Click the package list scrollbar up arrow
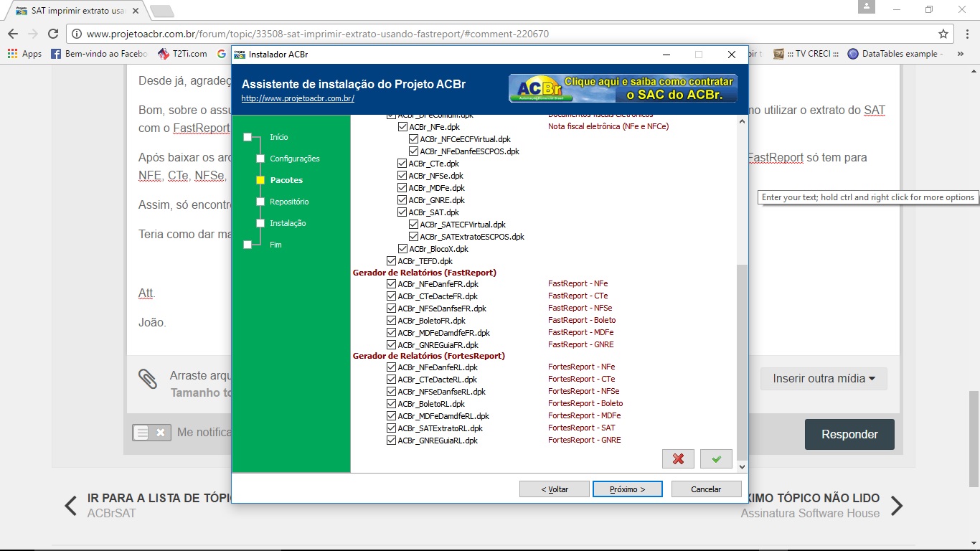Image resolution: width=980 pixels, height=551 pixels. tap(742, 121)
